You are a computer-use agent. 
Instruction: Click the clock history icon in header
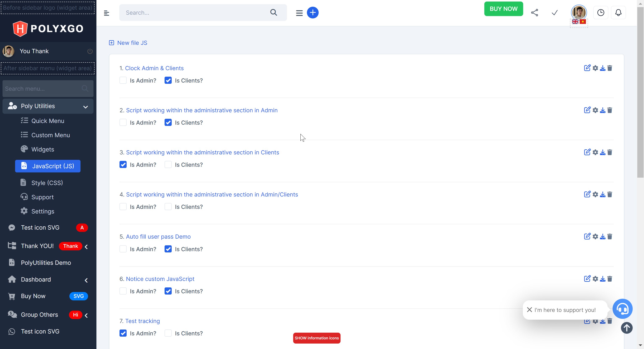pyautogui.click(x=600, y=13)
